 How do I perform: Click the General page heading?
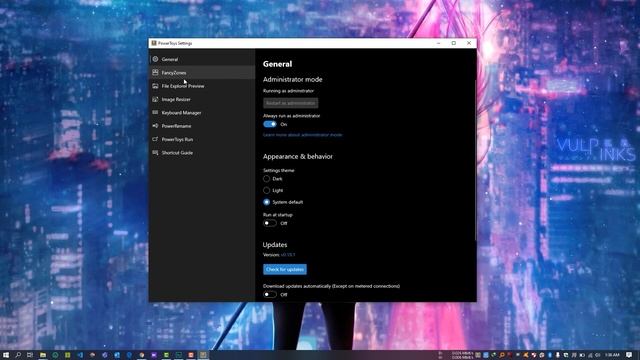tap(278, 64)
